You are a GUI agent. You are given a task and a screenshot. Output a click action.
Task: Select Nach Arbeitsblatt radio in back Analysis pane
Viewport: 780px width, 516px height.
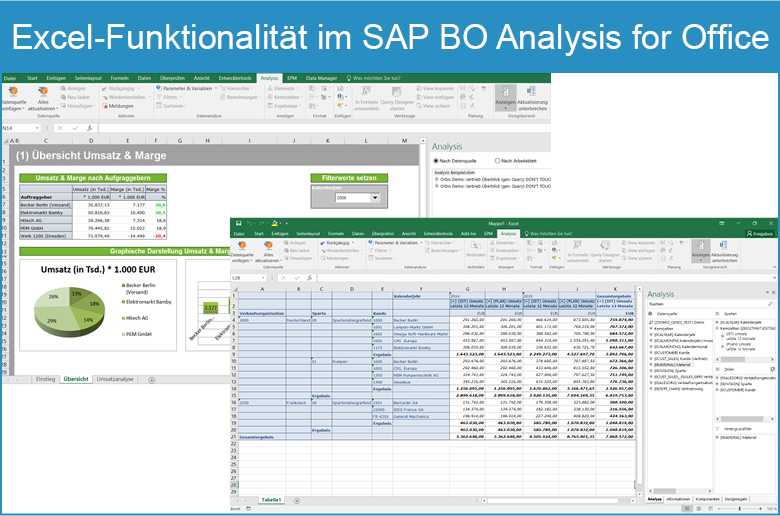497,161
